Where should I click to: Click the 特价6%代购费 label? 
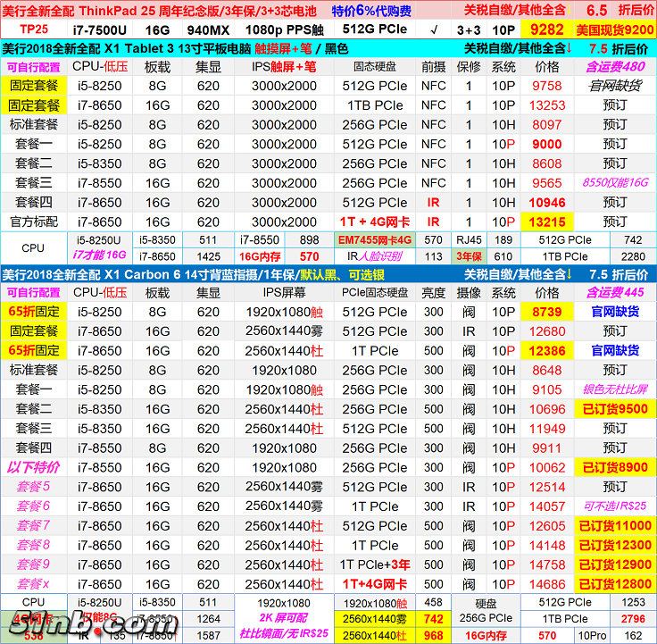click(371, 11)
